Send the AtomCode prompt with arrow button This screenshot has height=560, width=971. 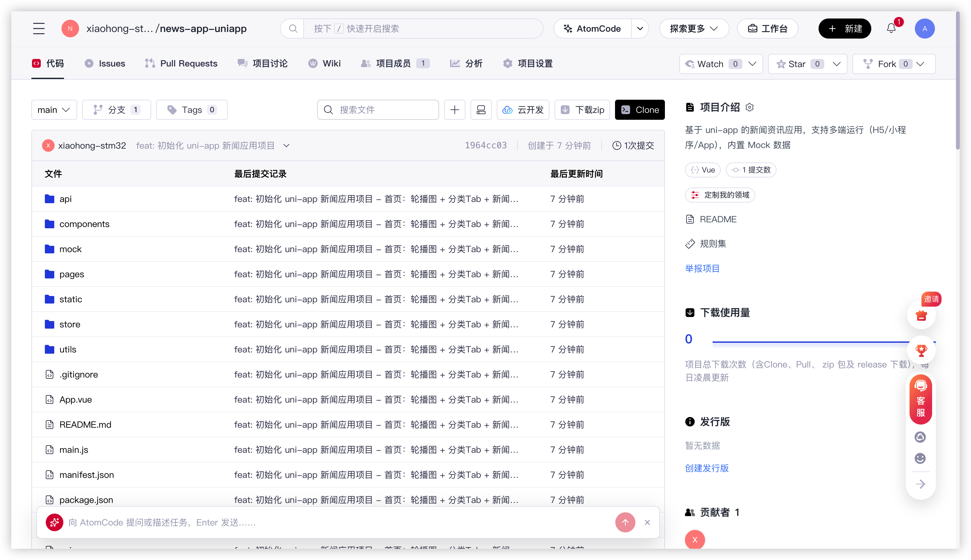pyautogui.click(x=625, y=522)
